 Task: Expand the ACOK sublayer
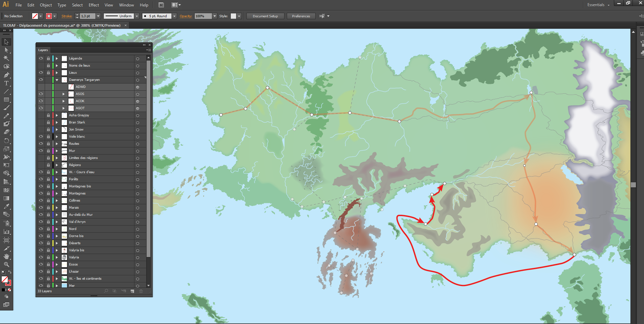[x=64, y=101]
